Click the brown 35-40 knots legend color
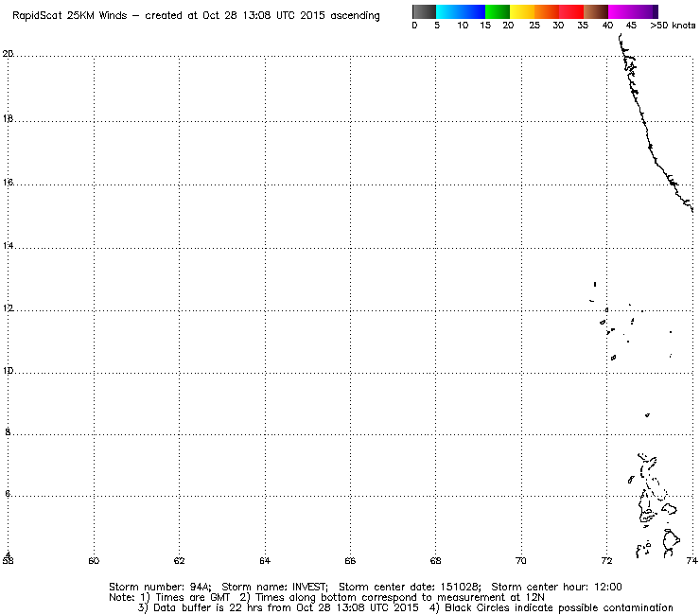700x615 pixels. point(596,11)
